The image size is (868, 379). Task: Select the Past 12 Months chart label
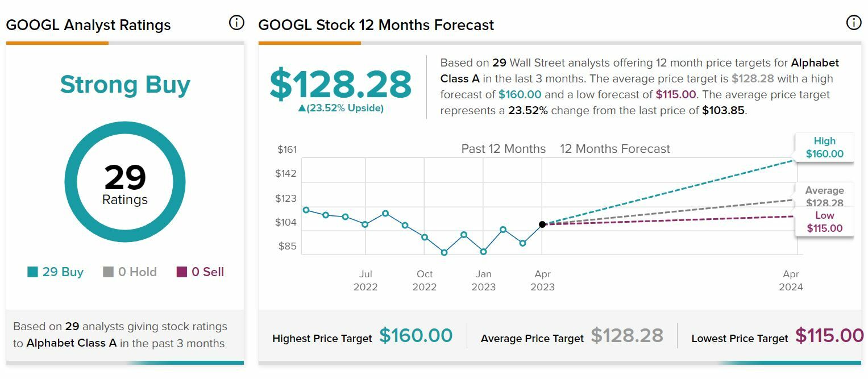pos(503,149)
